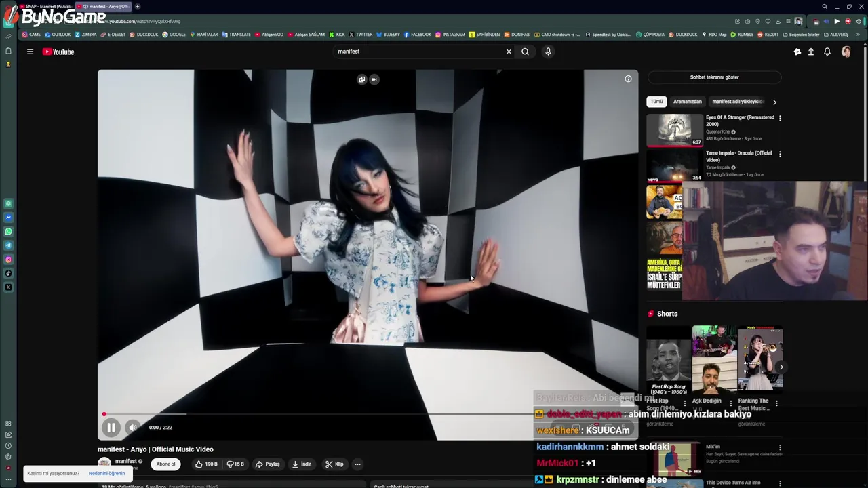Open browser sidebar X (Twitter) icon

pyautogui.click(x=8, y=287)
